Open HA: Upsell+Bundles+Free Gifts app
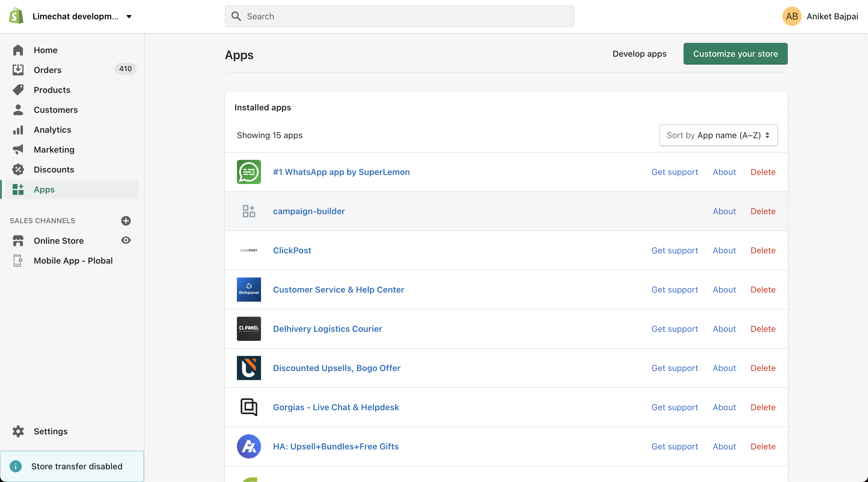 point(336,446)
